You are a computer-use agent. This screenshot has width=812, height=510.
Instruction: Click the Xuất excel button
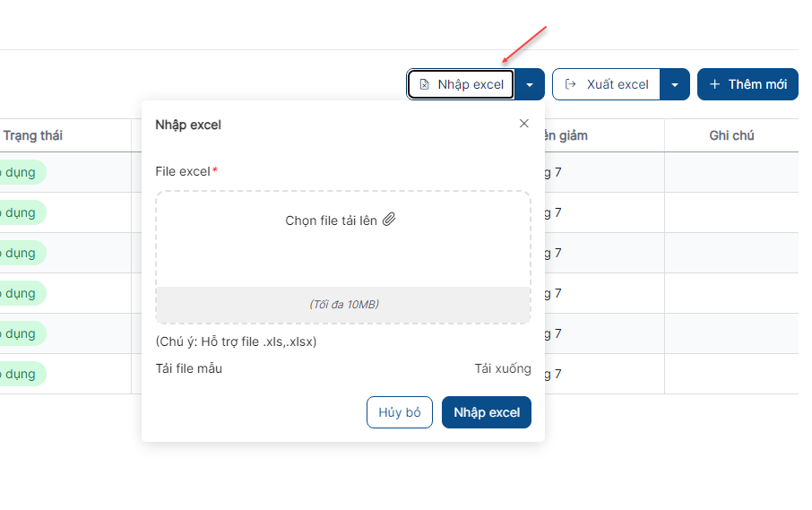tap(607, 84)
